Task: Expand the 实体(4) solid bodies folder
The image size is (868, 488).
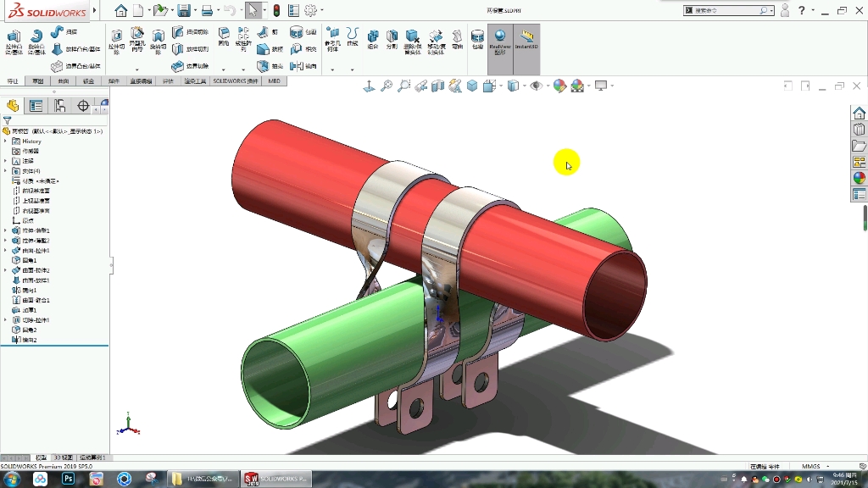Action: coord(5,170)
